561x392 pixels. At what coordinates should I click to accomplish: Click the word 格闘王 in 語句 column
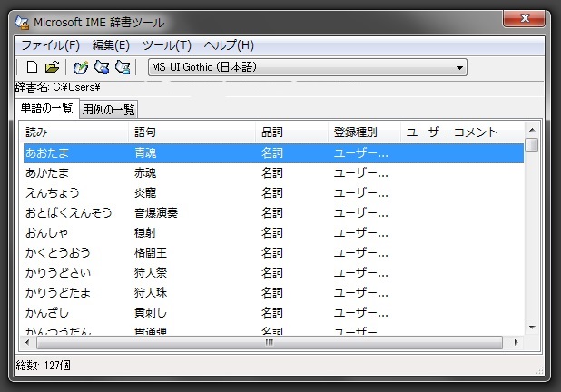(151, 253)
